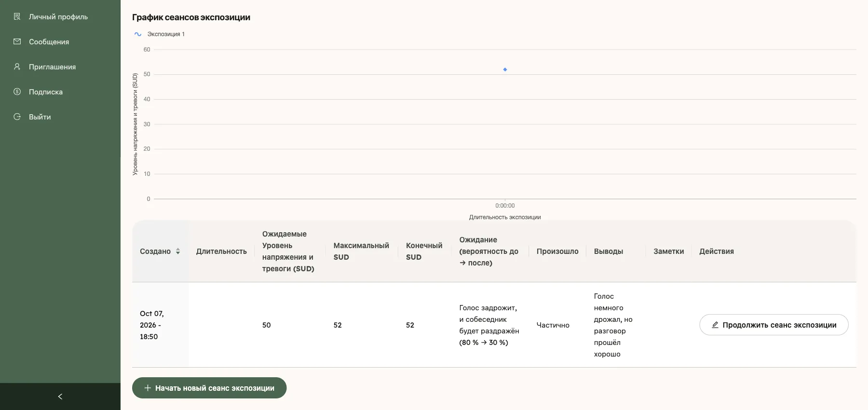Click the dollar icon beside Подписка

(17, 92)
